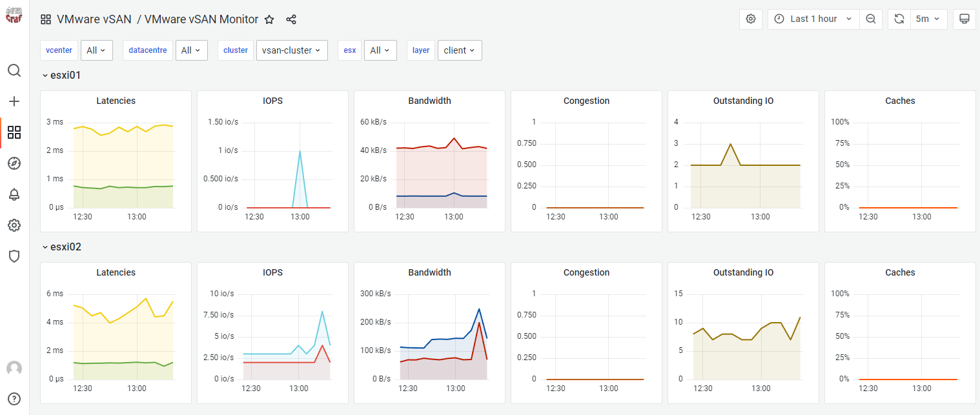Open esxi02 Bandwidth panel title menu
Screen dimensions: 980x415
tap(430, 272)
